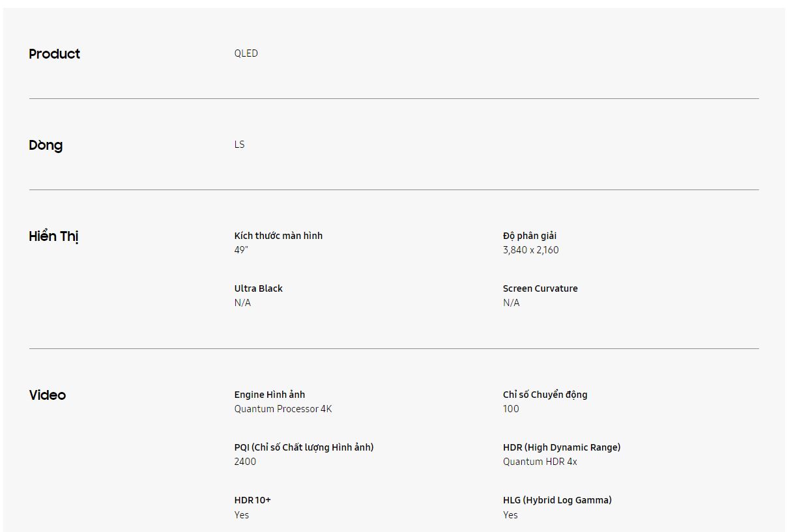This screenshot has width=791, height=532.
Task: Select the QLED product value
Action: pos(246,53)
